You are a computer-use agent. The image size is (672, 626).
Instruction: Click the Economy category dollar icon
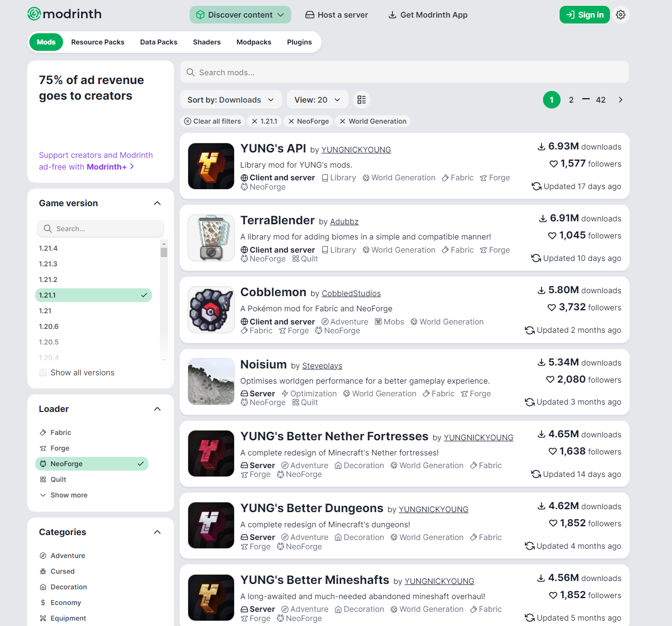(x=43, y=603)
